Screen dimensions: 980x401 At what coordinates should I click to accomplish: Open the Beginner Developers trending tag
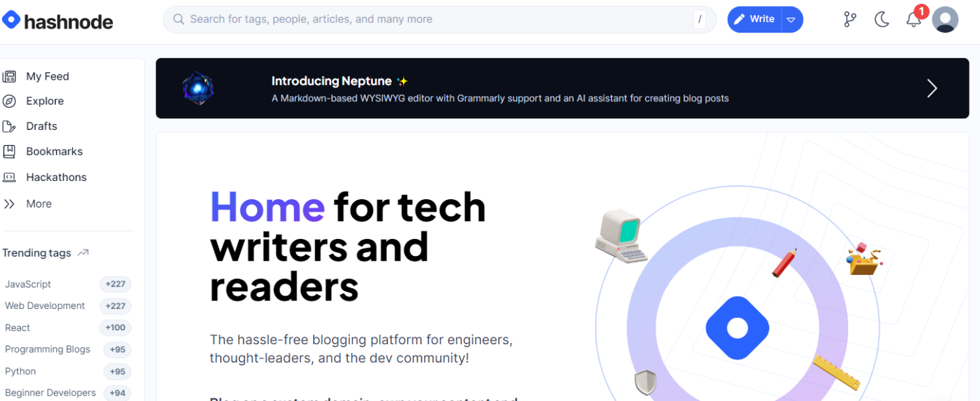click(50, 393)
